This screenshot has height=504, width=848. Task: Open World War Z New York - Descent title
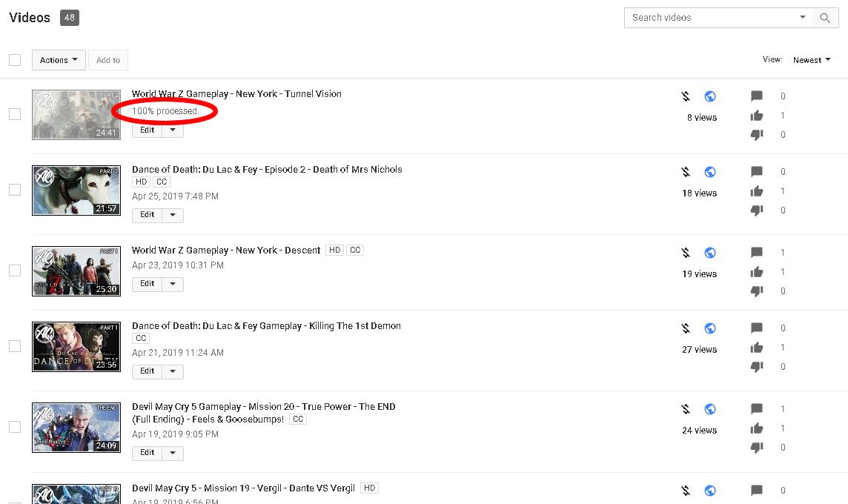click(x=226, y=251)
